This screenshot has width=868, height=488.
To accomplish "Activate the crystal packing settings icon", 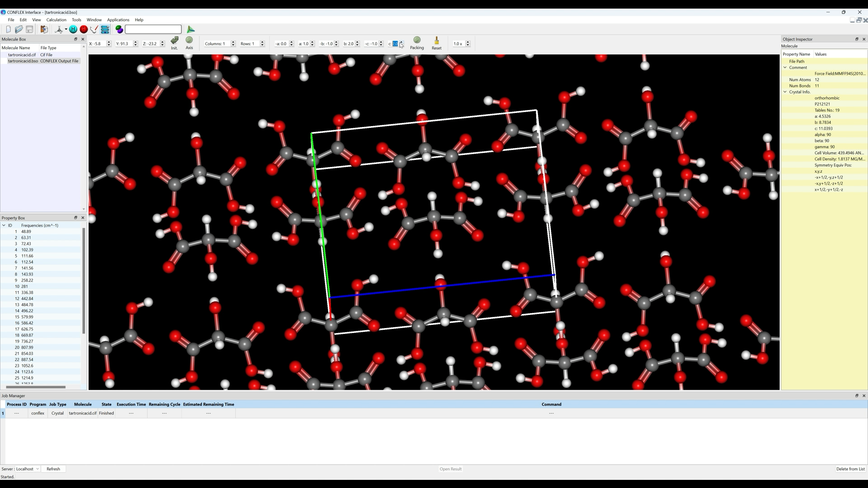I will click(105, 29).
